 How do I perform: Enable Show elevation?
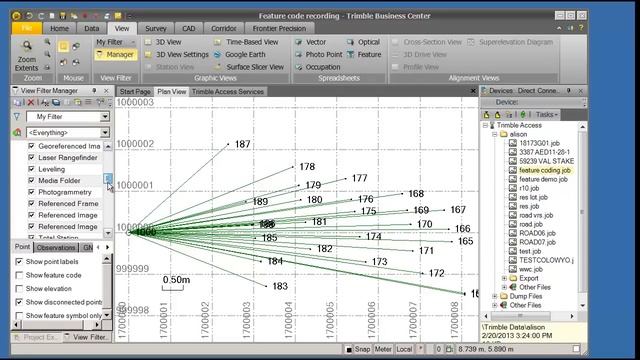19,289
